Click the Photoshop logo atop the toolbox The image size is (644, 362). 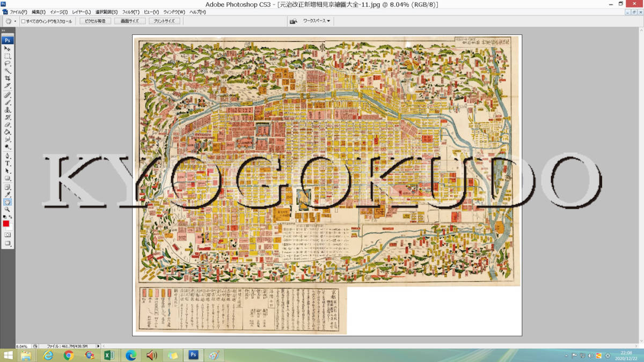pos(8,40)
